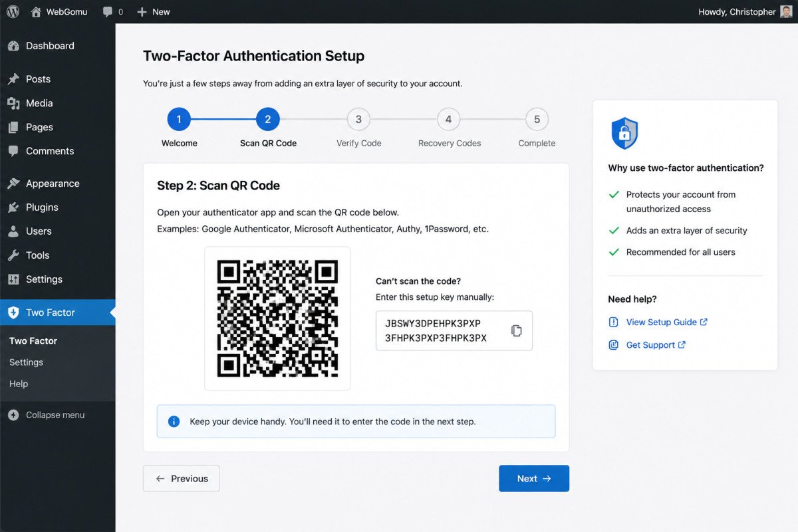The height and width of the screenshot is (532, 798).
Task: Click the QR code image
Action: (x=277, y=319)
